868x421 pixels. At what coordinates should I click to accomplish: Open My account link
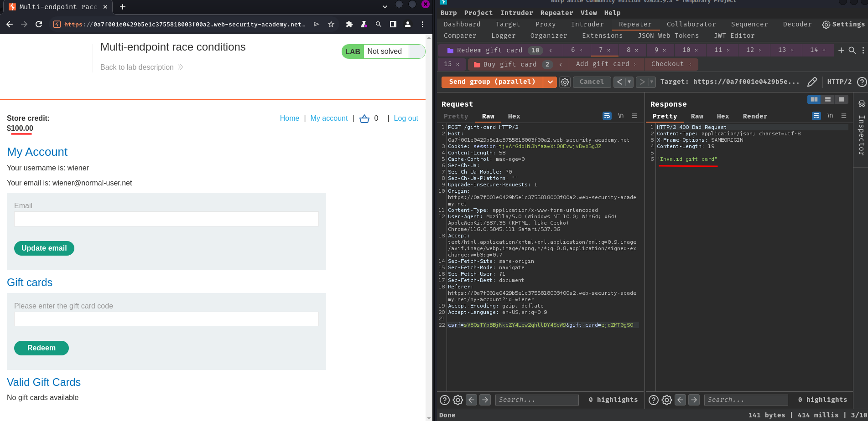tap(329, 118)
